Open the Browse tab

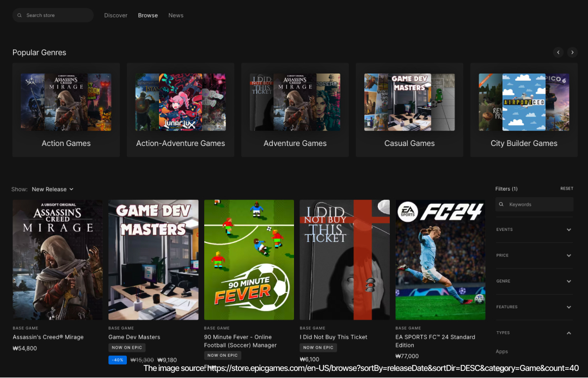click(x=148, y=15)
